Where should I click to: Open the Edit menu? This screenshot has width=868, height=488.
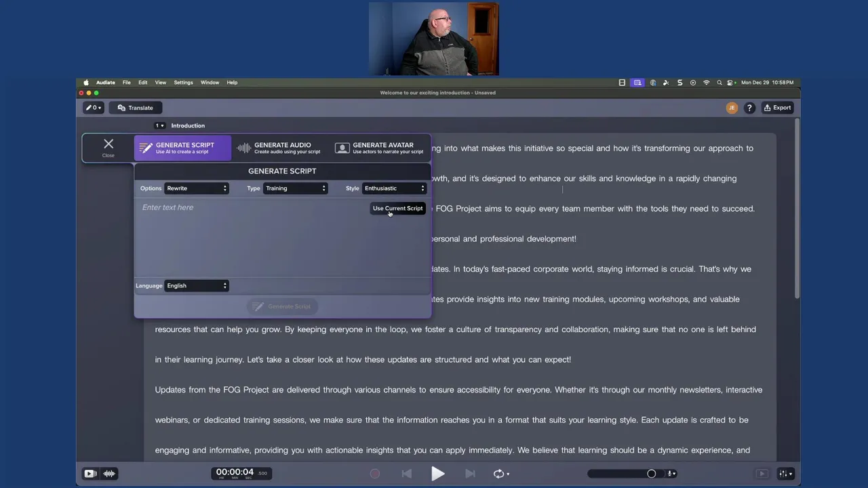[x=143, y=83]
